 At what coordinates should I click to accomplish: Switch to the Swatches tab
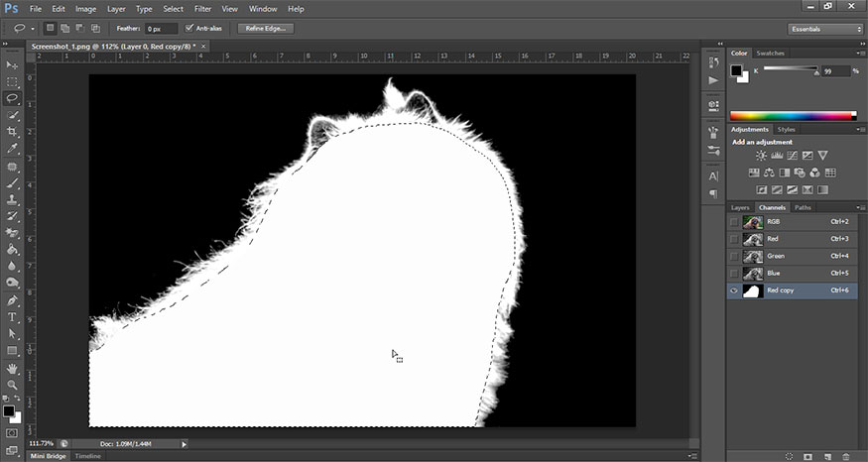[770, 54]
